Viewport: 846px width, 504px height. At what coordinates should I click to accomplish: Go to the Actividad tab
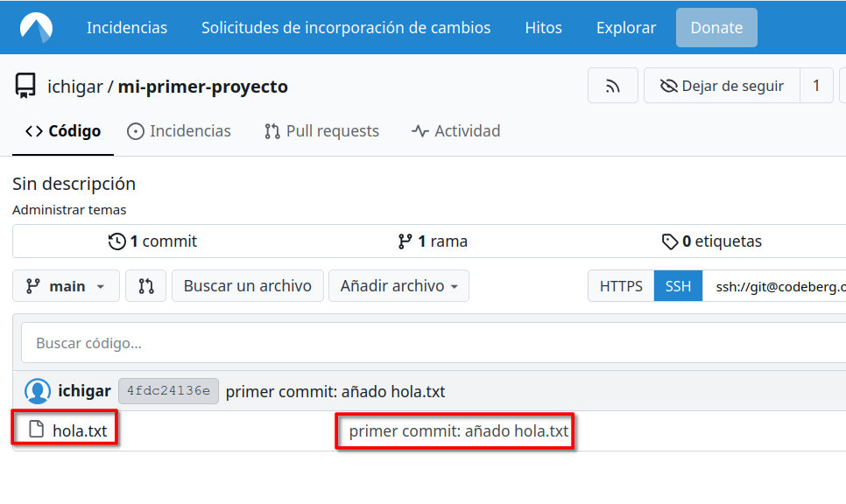pyautogui.click(x=455, y=131)
